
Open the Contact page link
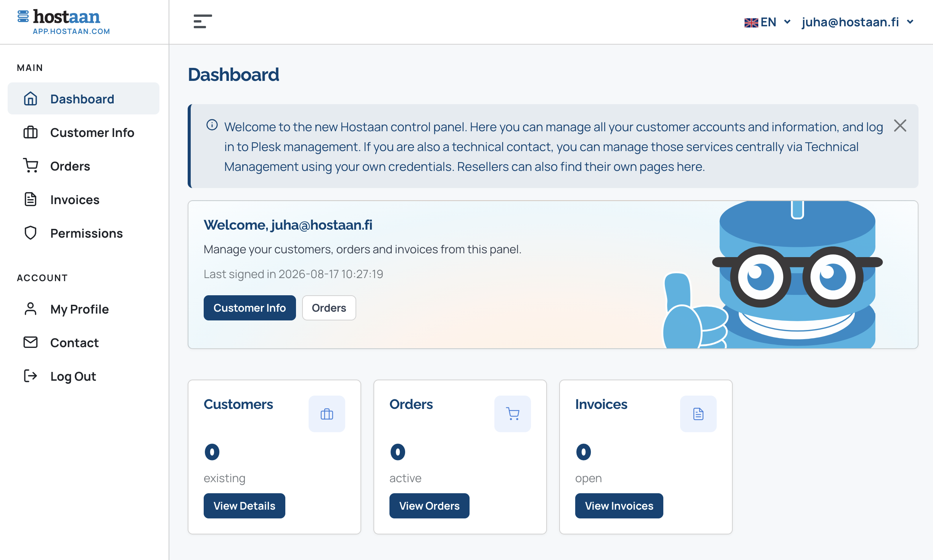84,343
